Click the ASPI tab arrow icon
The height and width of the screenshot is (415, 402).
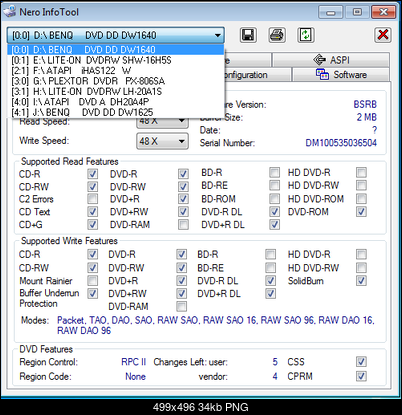tap(320, 60)
